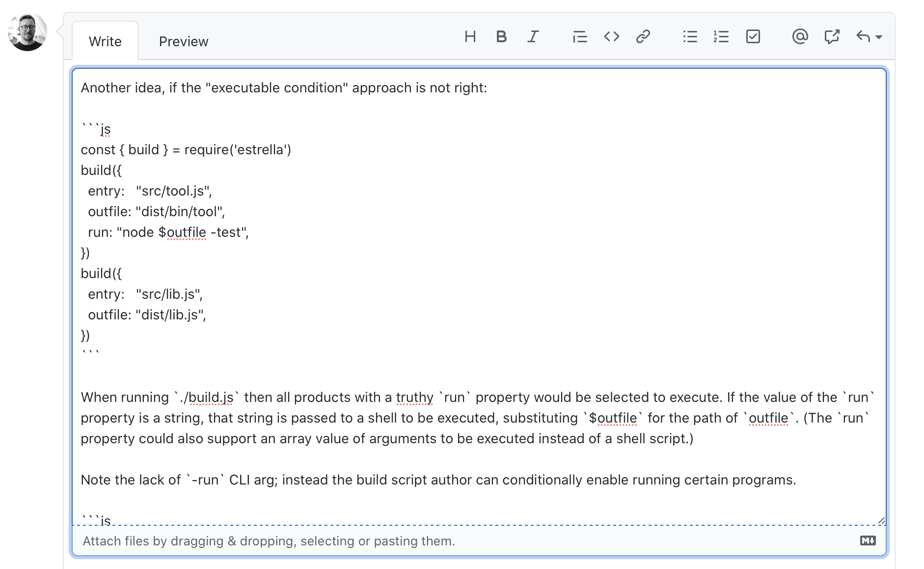924x569 pixels.
Task: Insert a quote block
Action: point(580,36)
